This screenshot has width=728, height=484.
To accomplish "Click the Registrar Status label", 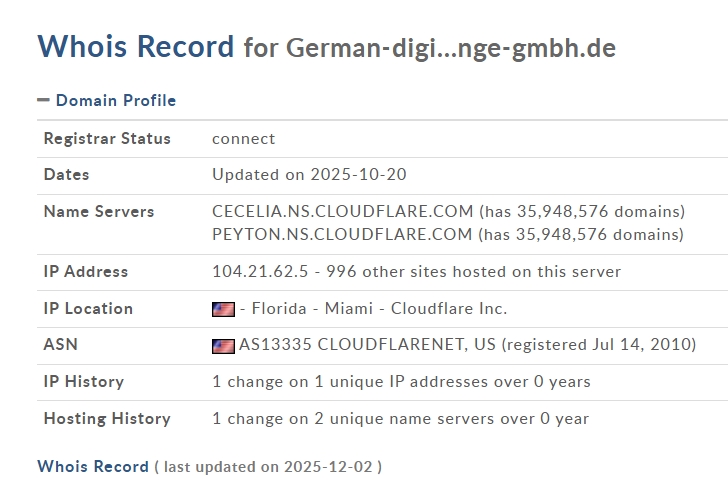I will [107, 139].
